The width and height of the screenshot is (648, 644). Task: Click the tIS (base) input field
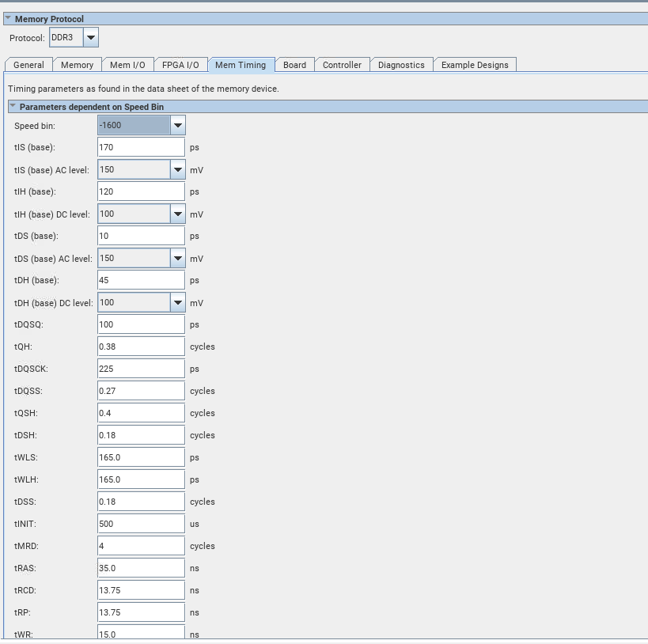tap(141, 147)
